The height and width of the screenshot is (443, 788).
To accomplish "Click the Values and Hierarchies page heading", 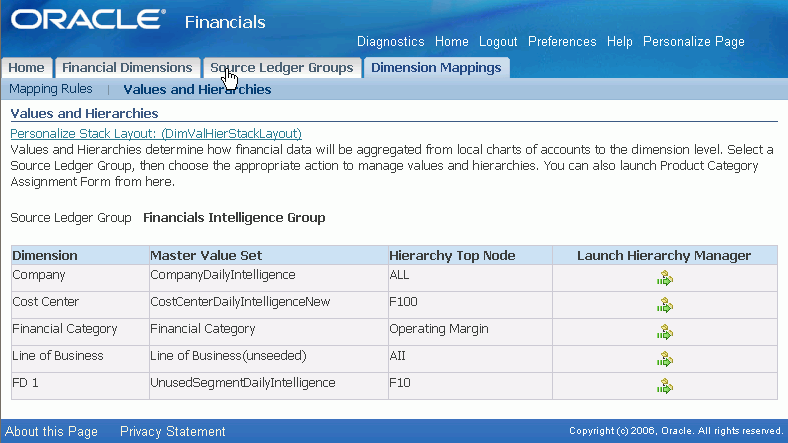I will point(84,114).
